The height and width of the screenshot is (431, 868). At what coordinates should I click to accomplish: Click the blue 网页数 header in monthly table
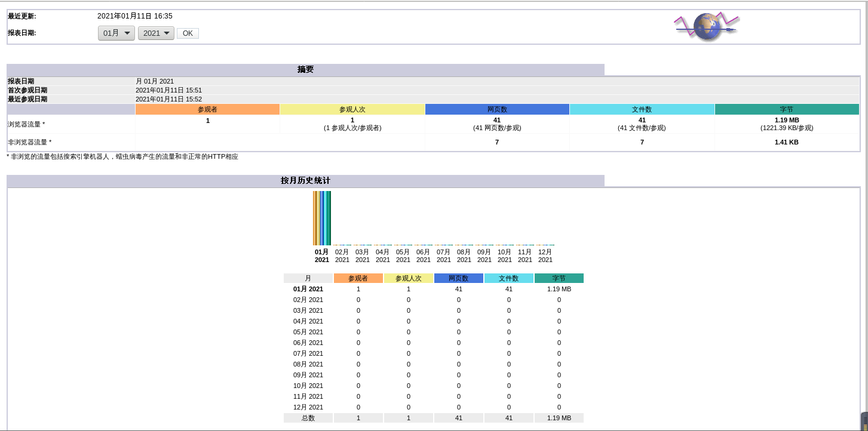[x=459, y=278]
